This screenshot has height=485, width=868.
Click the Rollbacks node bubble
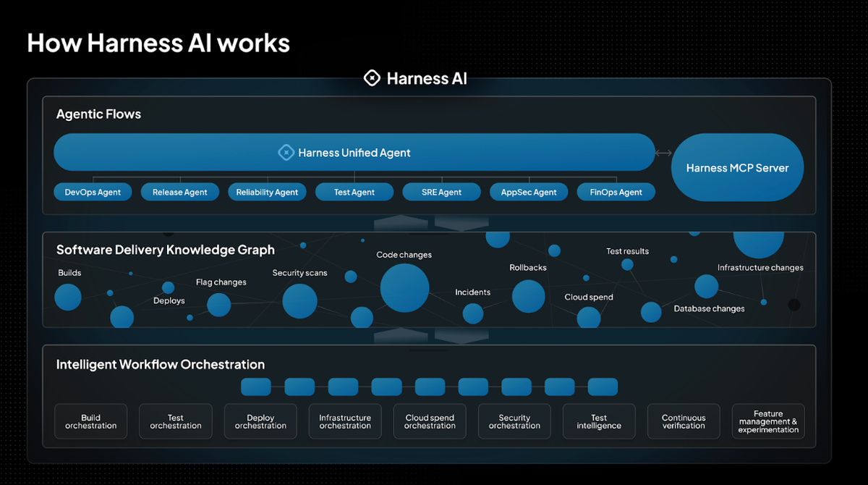click(528, 296)
